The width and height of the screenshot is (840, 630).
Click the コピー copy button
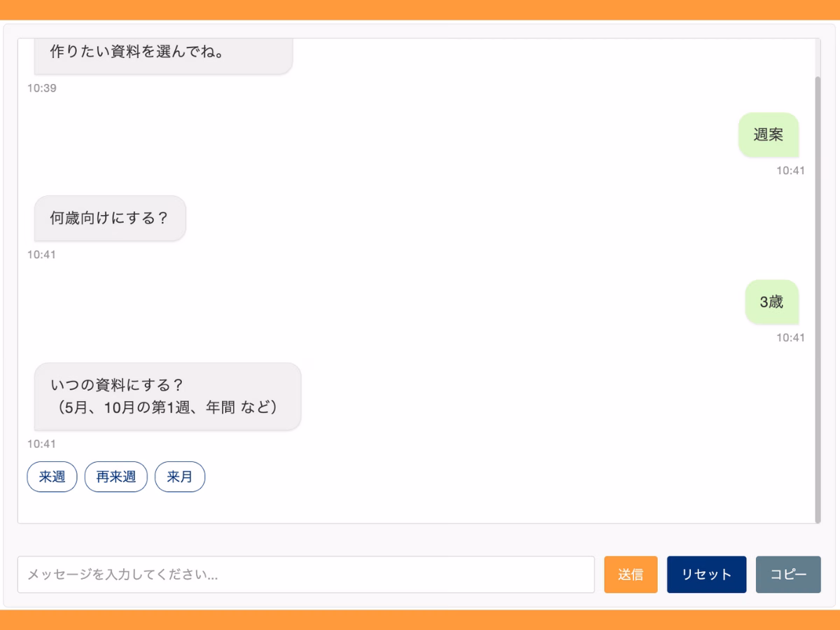[788, 575]
